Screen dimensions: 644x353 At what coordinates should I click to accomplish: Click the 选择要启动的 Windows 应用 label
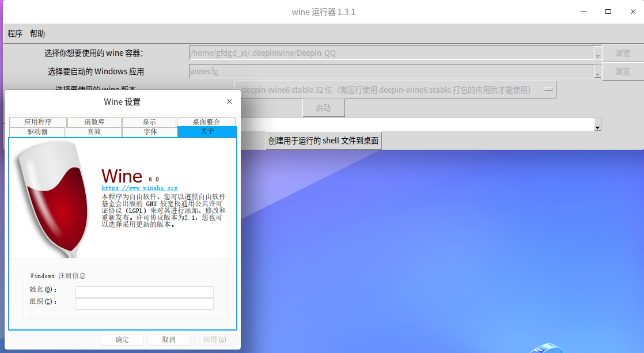tap(96, 72)
